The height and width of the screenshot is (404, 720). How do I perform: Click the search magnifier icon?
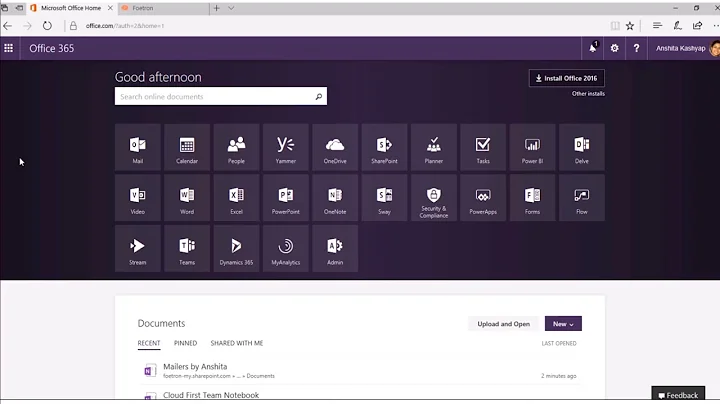319,96
